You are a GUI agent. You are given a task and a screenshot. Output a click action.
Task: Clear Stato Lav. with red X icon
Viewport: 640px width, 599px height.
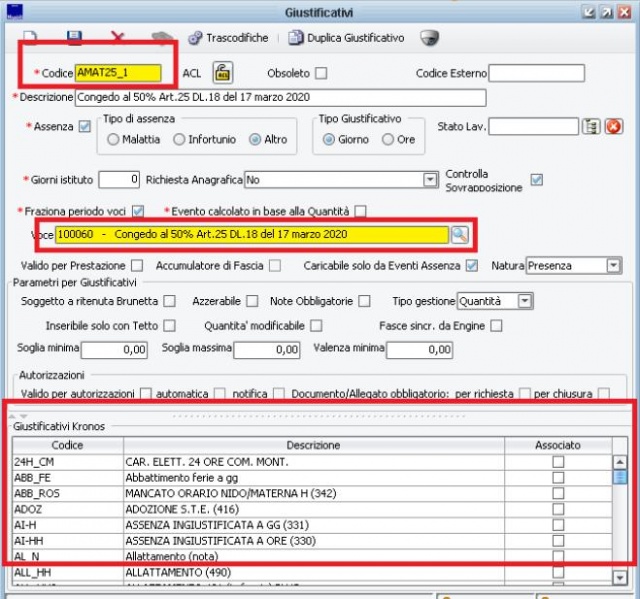613,127
